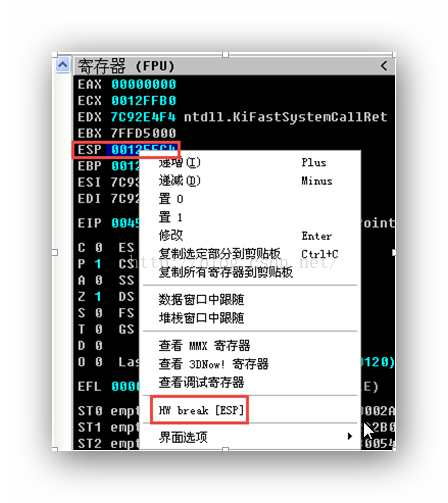Choose HW break [ESP] menu entry
This screenshot has height=503, width=448.
point(249,410)
